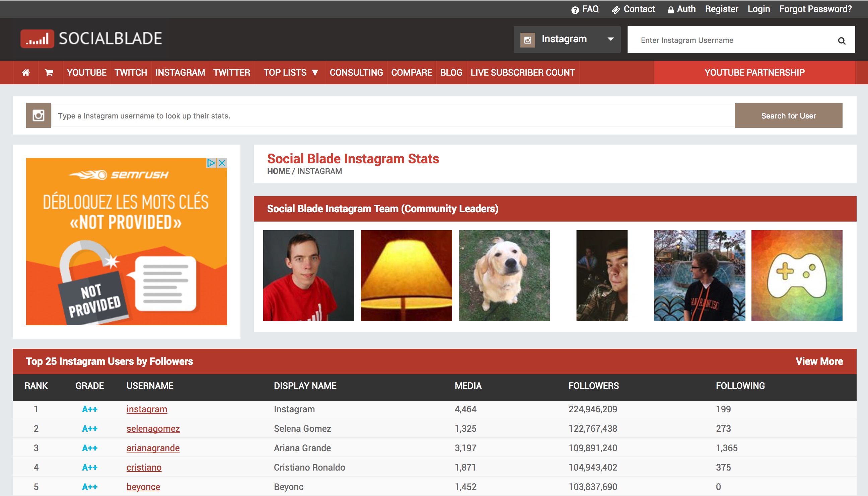Click the YOUTUBE PARTNERSHIP button

click(754, 73)
